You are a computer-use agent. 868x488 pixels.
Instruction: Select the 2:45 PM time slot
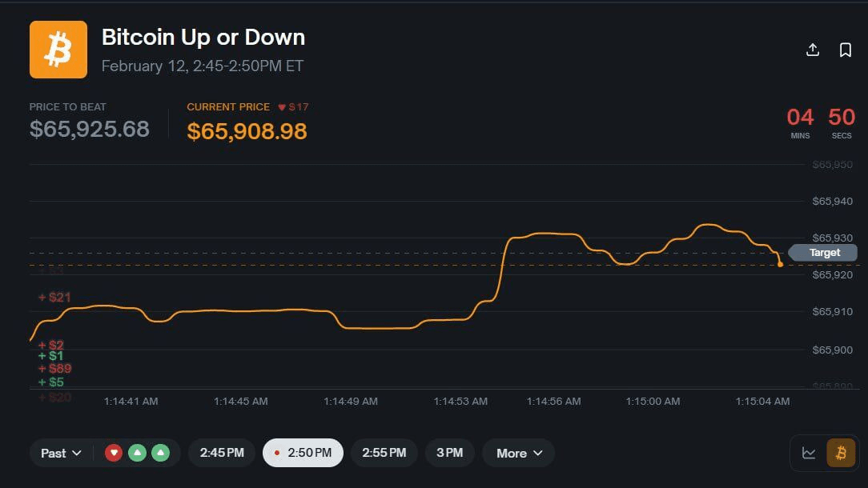[222, 453]
